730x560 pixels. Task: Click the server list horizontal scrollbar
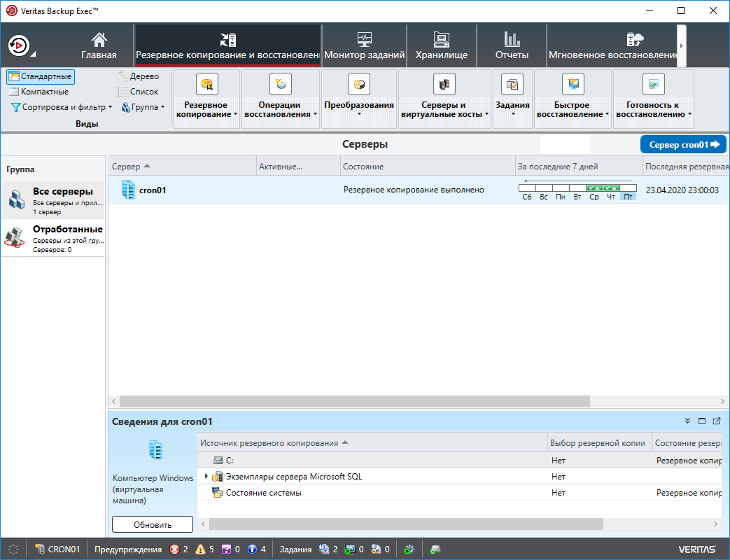(x=355, y=401)
